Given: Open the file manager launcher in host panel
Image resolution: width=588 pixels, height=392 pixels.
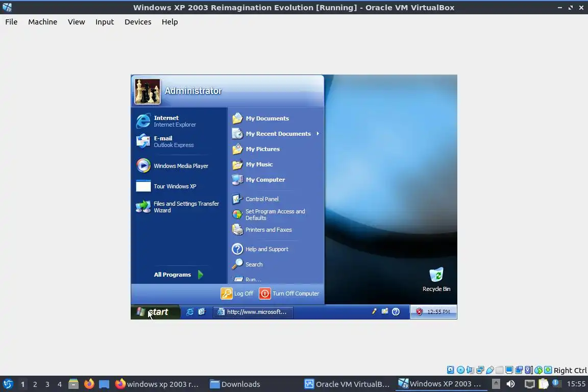Looking at the screenshot, I should click(73, 384).
